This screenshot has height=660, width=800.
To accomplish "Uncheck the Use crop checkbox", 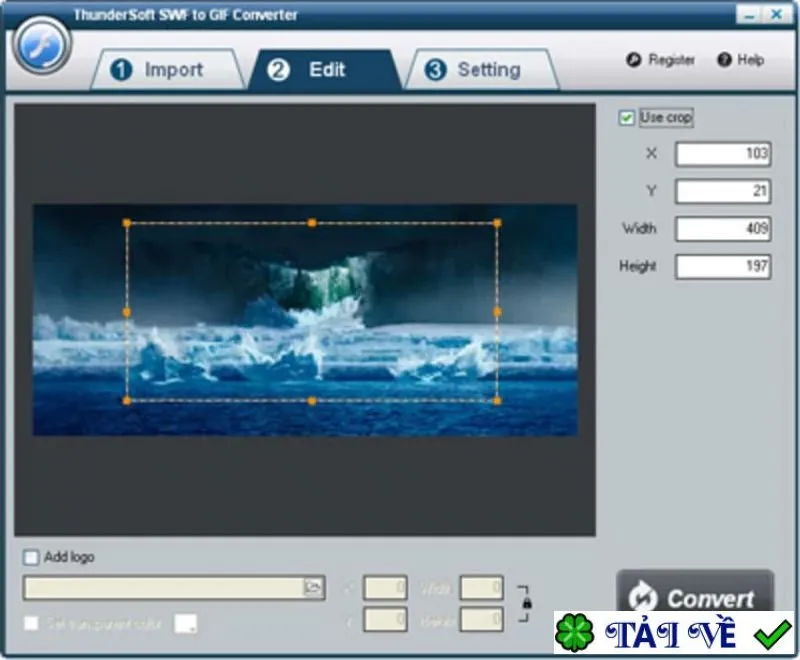I will (x=626, y=118).
